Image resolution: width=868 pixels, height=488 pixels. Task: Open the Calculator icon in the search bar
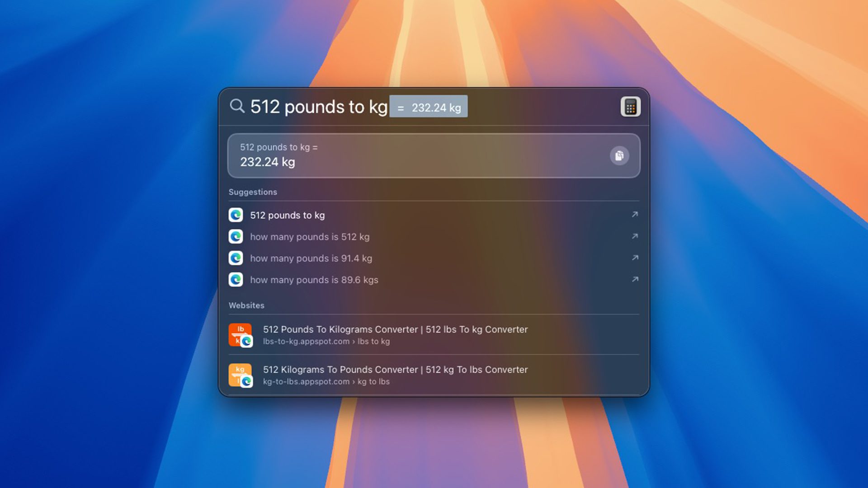[630, 107]
